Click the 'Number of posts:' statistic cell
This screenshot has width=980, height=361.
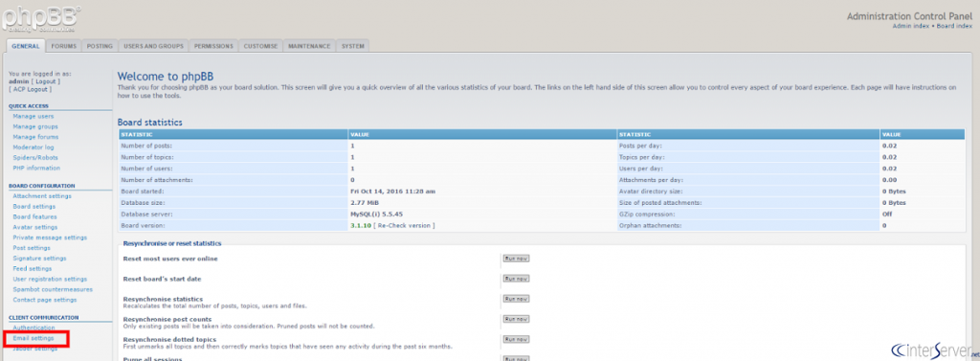[x=233, y=146]
